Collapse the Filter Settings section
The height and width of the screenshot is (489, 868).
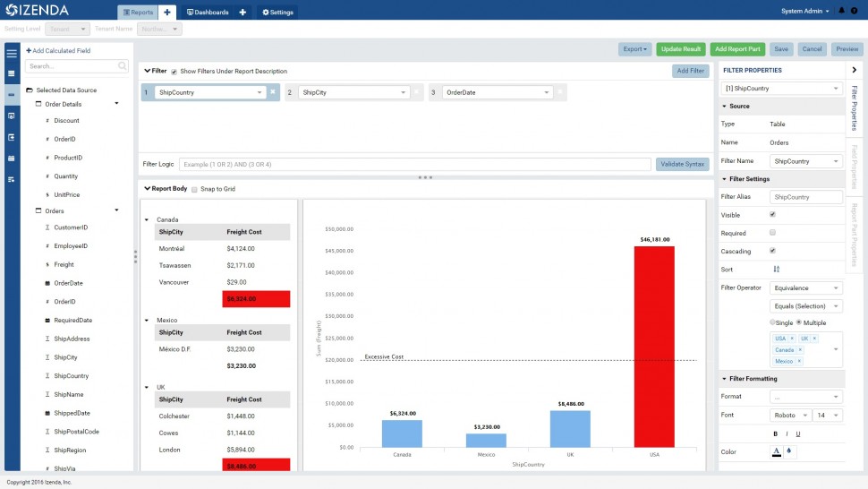(x=724, y=179)
